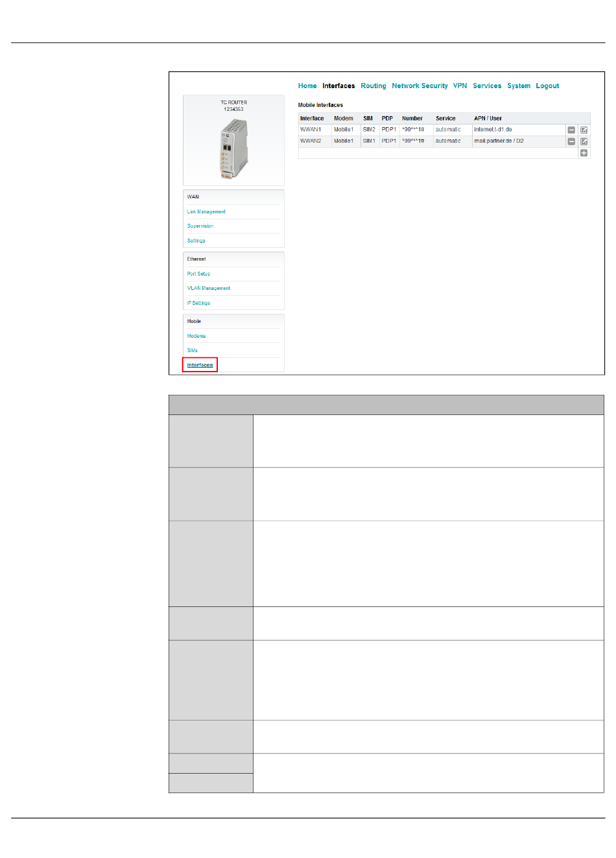The width and height of the screenshot is (616, 858).
Task: Click the TC ROUTER device image
Action: pos(233,149)
